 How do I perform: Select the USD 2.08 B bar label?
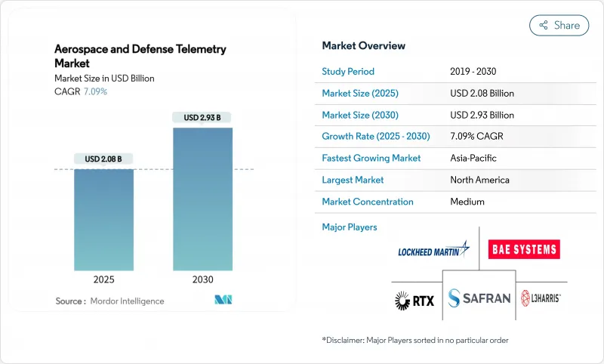(103, 159)
